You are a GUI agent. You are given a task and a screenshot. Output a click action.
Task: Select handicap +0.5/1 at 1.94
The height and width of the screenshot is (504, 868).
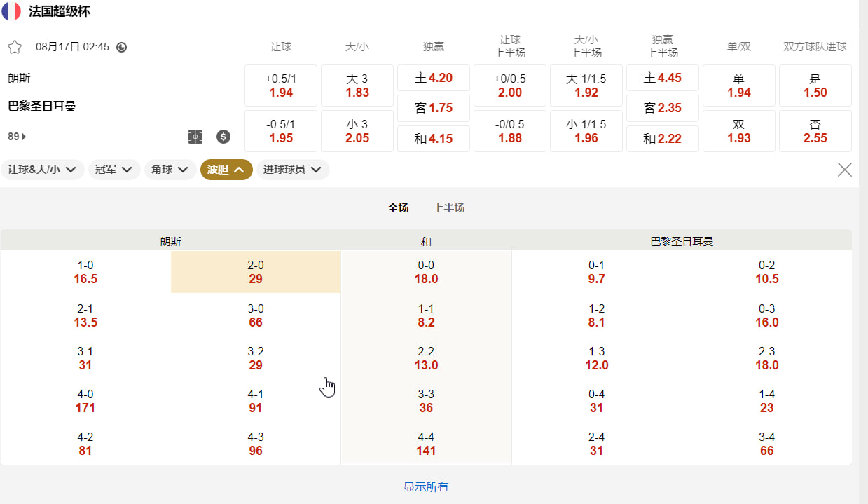click(281, 86)
